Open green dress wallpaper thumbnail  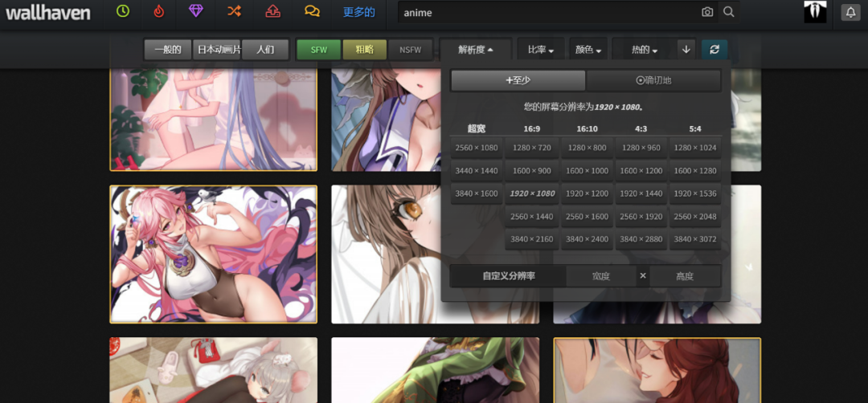coord(435,370)
